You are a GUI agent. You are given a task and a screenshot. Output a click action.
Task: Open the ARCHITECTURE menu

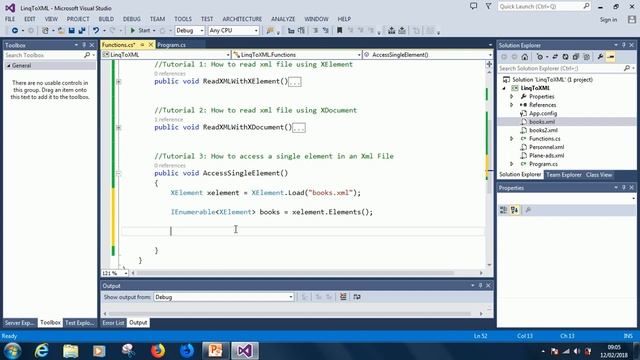tap(242, 19)
